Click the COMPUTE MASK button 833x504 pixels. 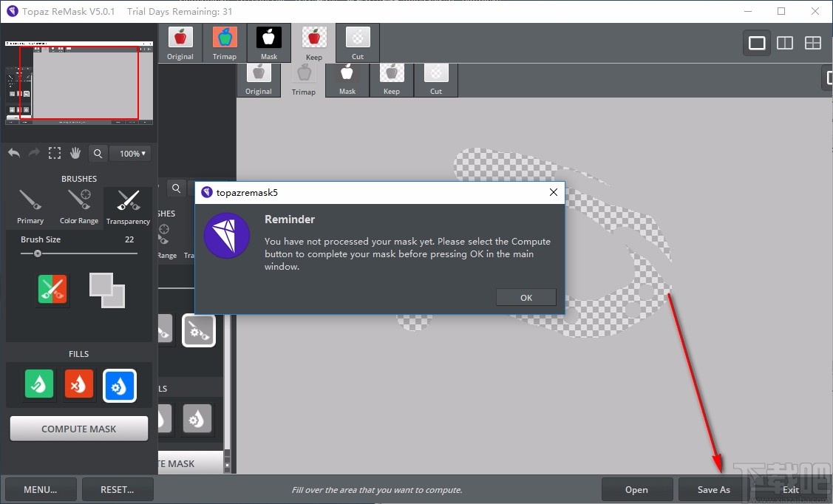(78, 429)
